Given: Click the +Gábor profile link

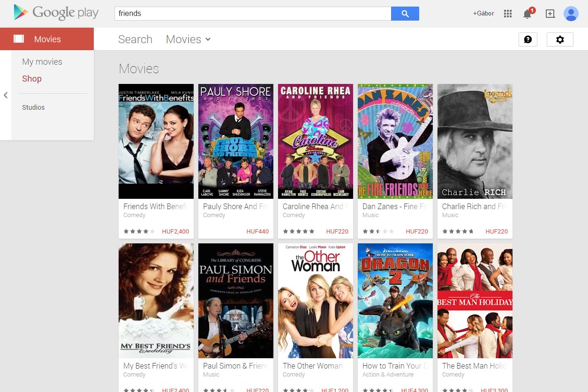Looking at the screenshot, I should coord(483,14).
